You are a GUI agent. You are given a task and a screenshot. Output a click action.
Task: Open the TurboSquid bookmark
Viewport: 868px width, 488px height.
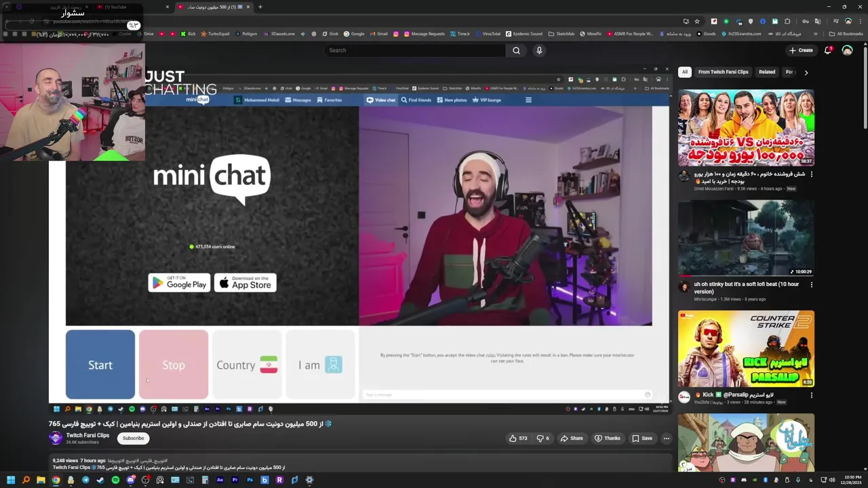215,33
